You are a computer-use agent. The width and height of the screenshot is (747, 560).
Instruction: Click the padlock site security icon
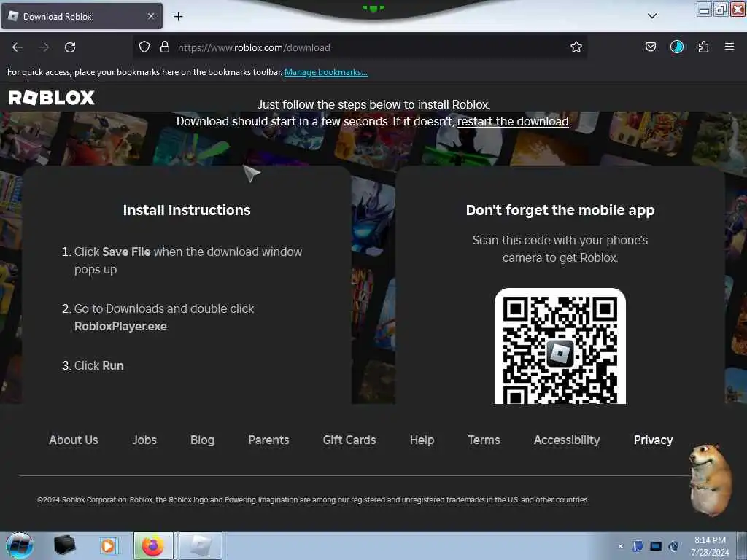[165, 47]
